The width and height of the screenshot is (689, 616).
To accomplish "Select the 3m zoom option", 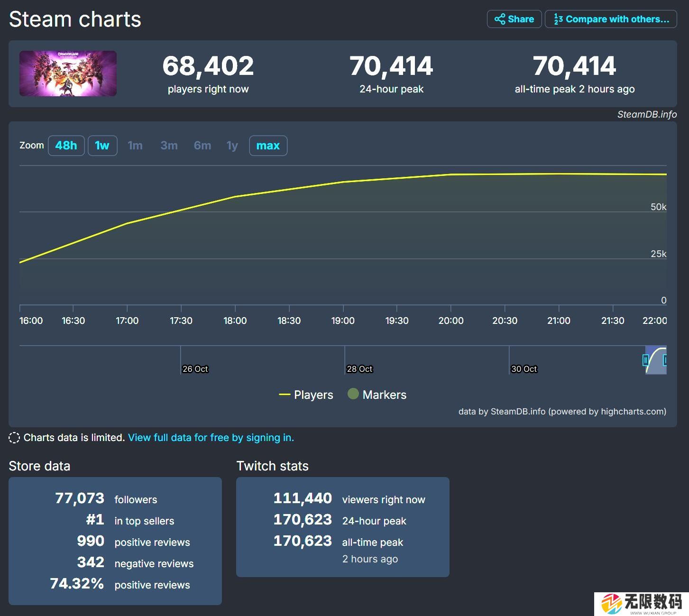I will click(169, 146).
